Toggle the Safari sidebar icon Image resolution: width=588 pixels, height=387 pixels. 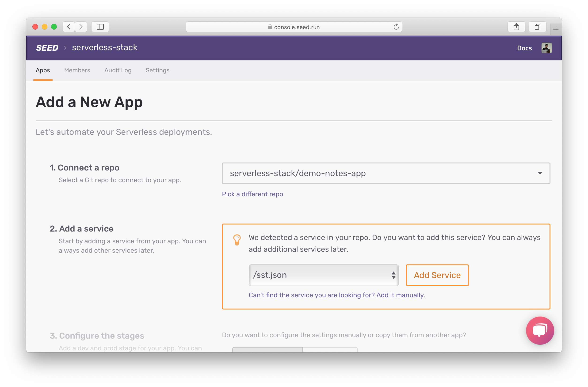pos(100,27)
